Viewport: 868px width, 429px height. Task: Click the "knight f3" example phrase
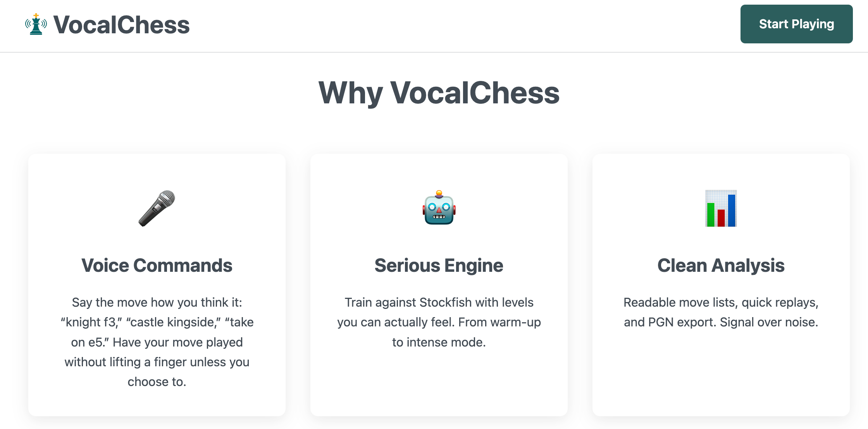click(x=91, y=322)
